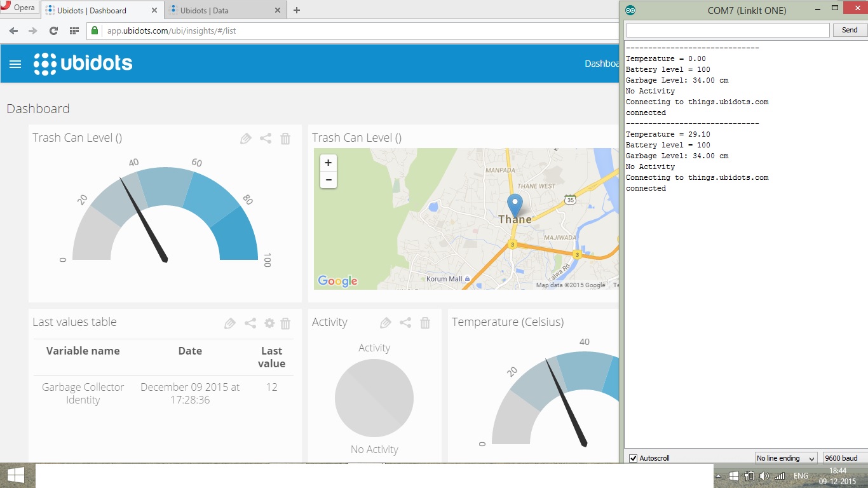This screenshot has height=488, width=868.
Task: Click 'Garbage Collector Identity' table cell
Action: 83,393
